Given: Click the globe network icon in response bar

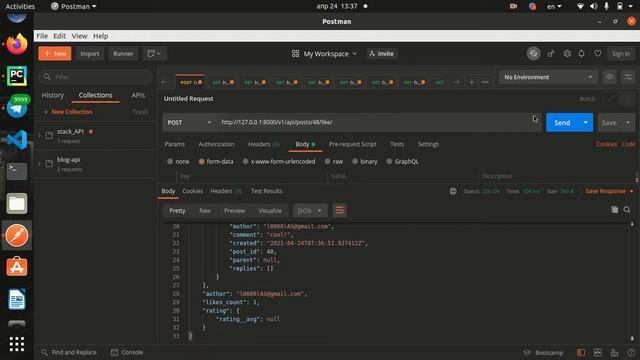Looking at the screenshot, I should [453, 191].
